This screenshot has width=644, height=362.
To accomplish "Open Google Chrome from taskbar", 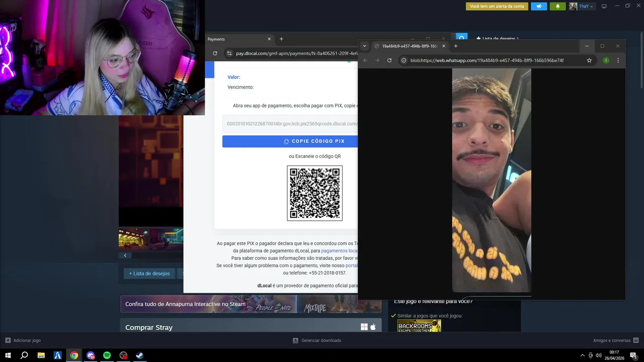I will click(74, 355).
